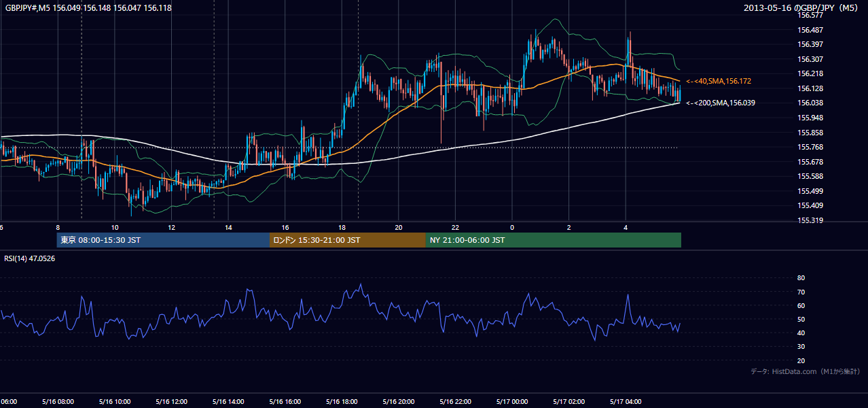The height and width of the screenshot is (408, 868).
Task: Click the 5/16 14:00 date label at bottom
Action: (228, 401)
